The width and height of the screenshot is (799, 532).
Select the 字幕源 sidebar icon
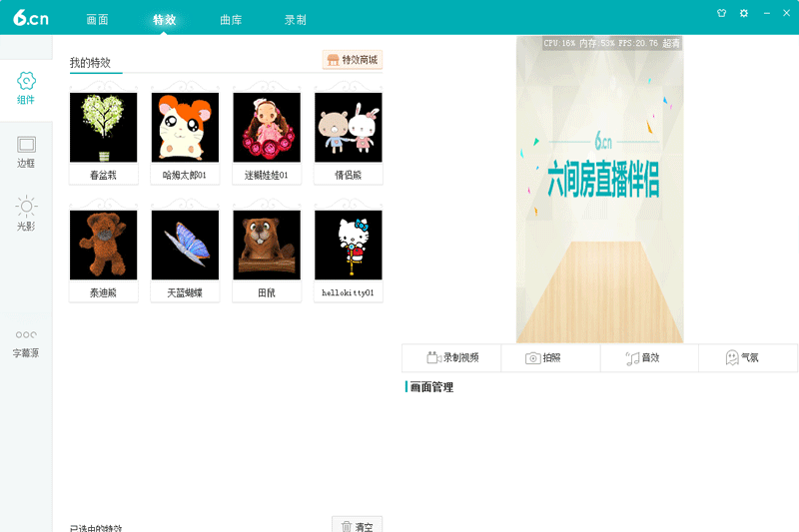click(x=26, y=344)
